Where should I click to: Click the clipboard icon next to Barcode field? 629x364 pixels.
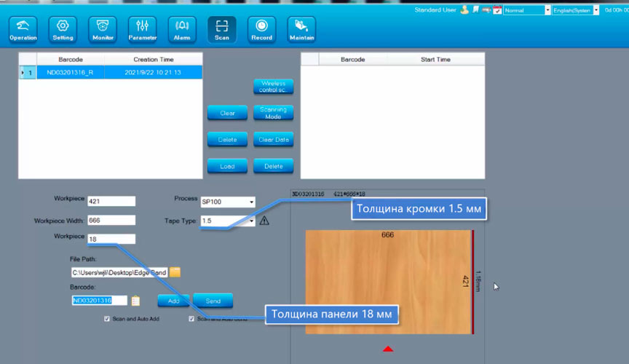click(x=135, y=300)
